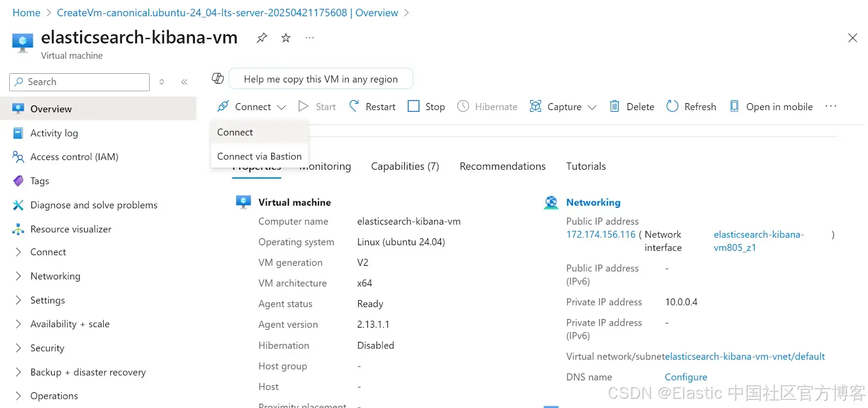
Task: Click the Copilot icon above toolbar
Action: click(x=218, y=79)
